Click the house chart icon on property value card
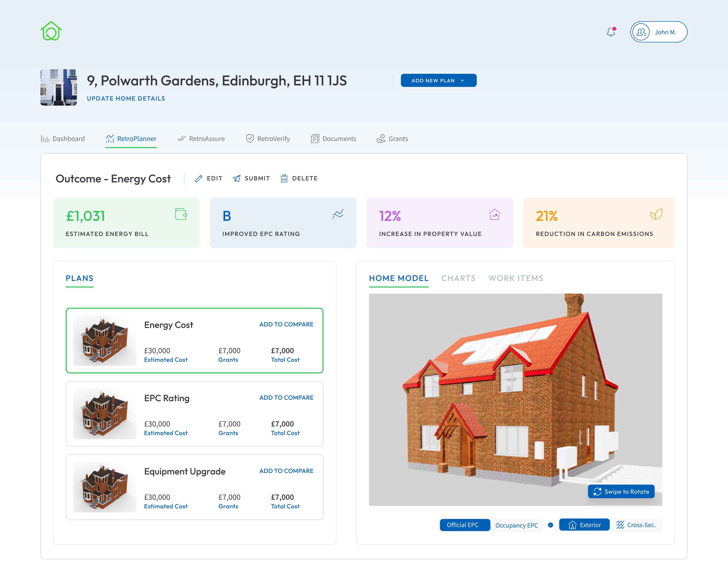 click(495, 214)
